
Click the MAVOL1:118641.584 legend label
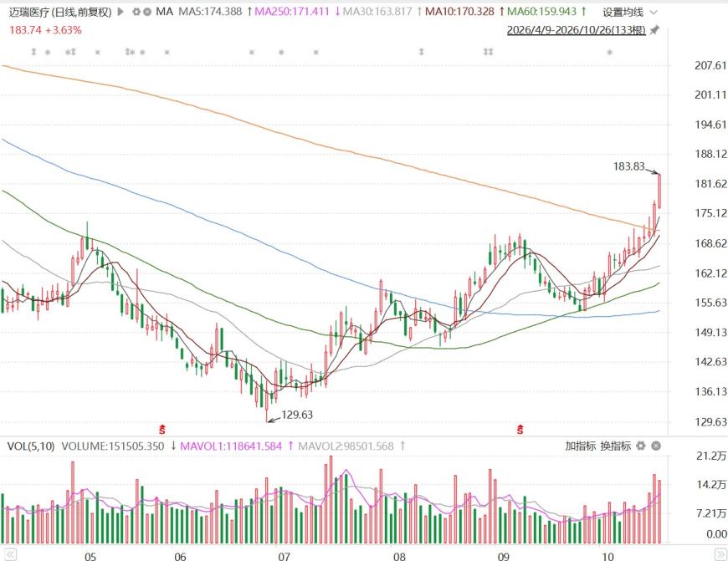pyautogui.click(x=231, y=446)
